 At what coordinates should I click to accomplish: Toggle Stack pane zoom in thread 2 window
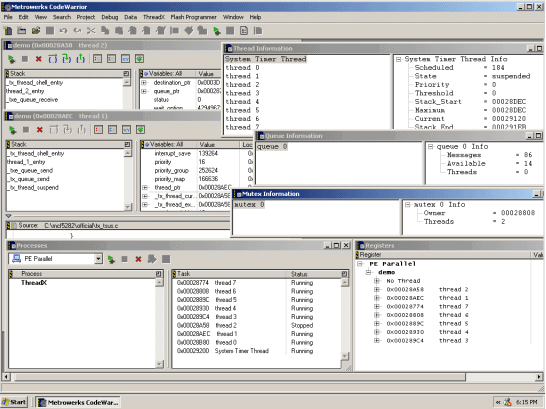pyautogui.click(x=126, y=73)
